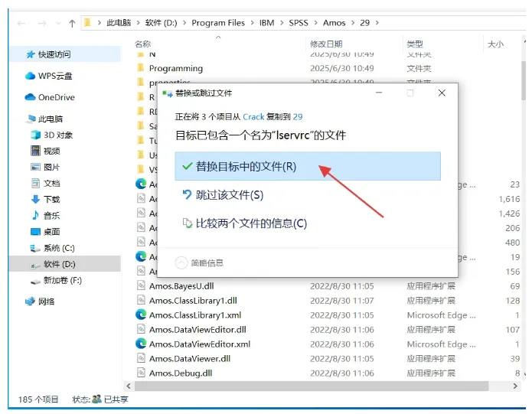The width and height of the screenshot is (532, 414).
Task: Go back with the Back arrow
Action: pos(21,23)
